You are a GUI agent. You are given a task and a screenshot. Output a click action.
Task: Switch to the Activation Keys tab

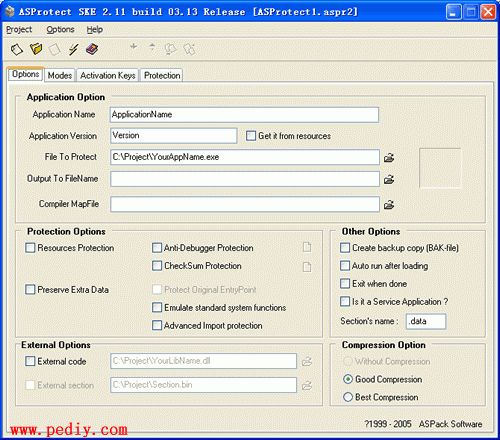pyautogui.click(x=108, y=75)
